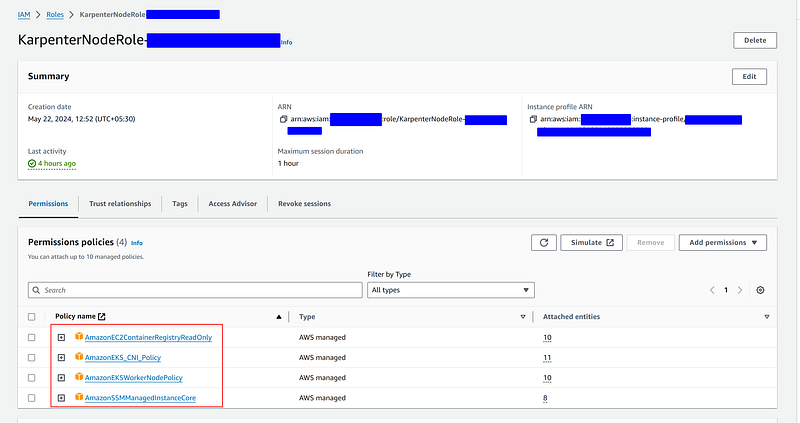Copy the instance profile ARN via its icon
The width and height of the screenshot is (800, 423).
click(533, 119)
